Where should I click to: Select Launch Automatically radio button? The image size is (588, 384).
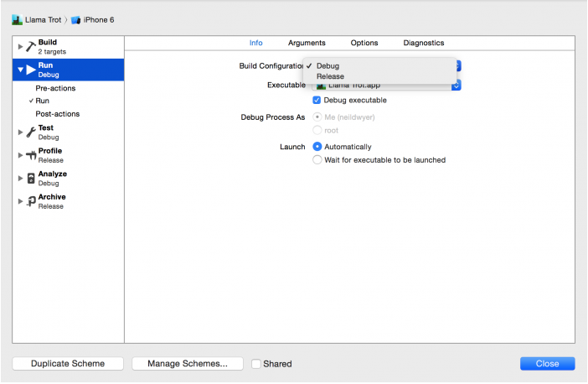[317, 147]
